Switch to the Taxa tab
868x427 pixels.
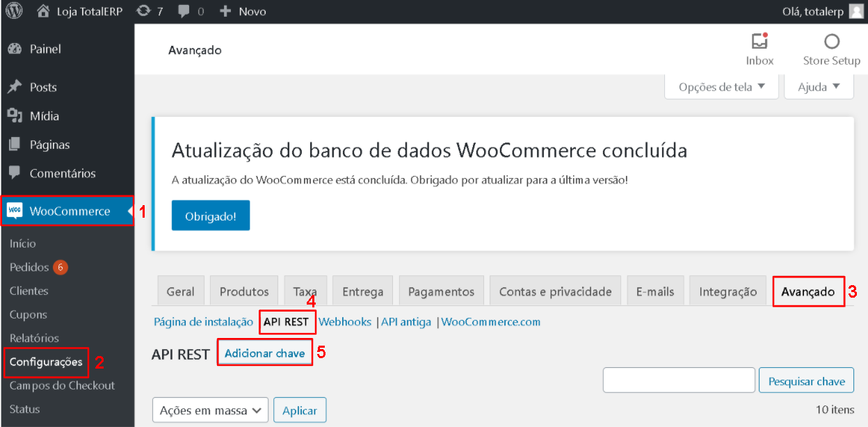tap(305, 291)
